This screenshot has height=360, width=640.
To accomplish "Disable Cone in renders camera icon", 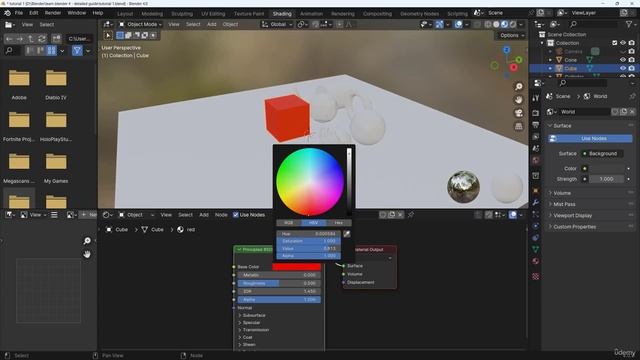I will pos(631,60).
